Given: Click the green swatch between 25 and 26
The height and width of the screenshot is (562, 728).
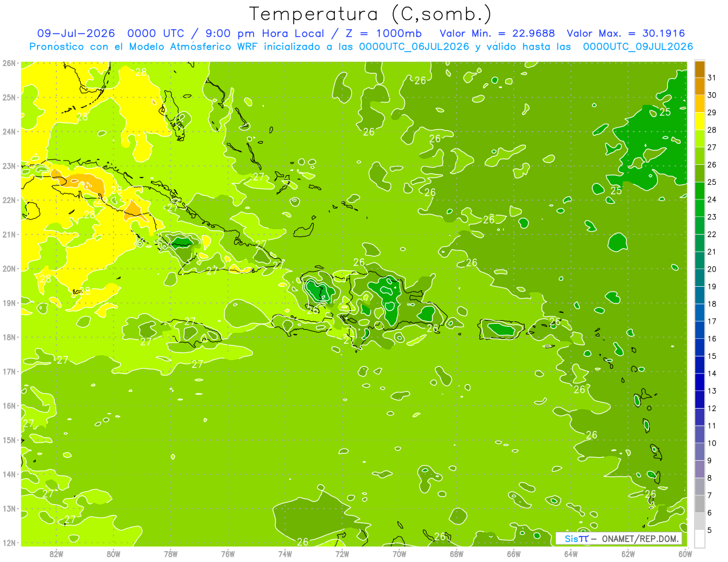Looking at the screenshot, I should tap(699, 173).
